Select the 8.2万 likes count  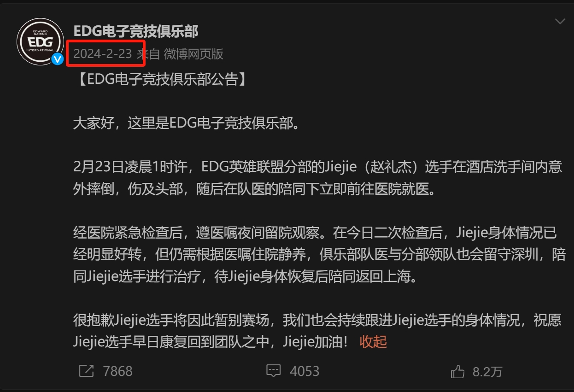pyautogui.click(x=487, y=372)
